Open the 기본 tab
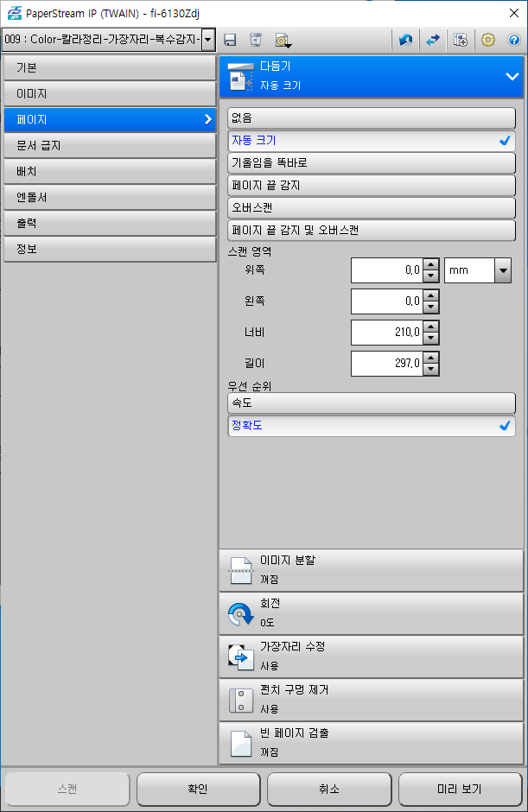 110,68
